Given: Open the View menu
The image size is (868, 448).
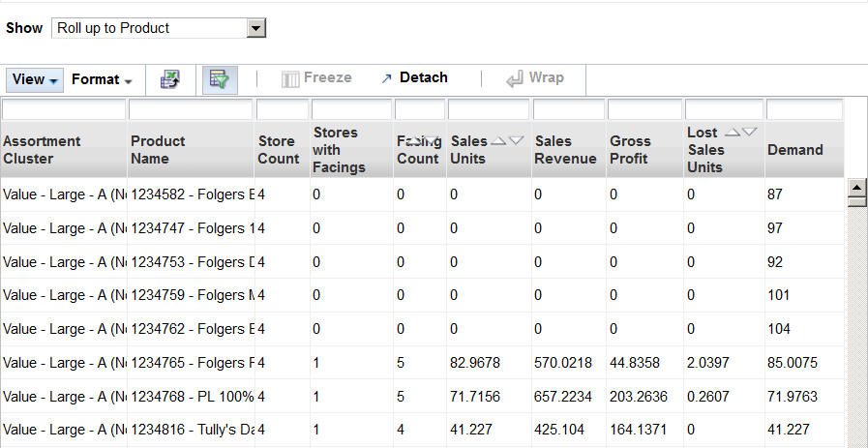Looking at the screenshot, I should (35, 79).
